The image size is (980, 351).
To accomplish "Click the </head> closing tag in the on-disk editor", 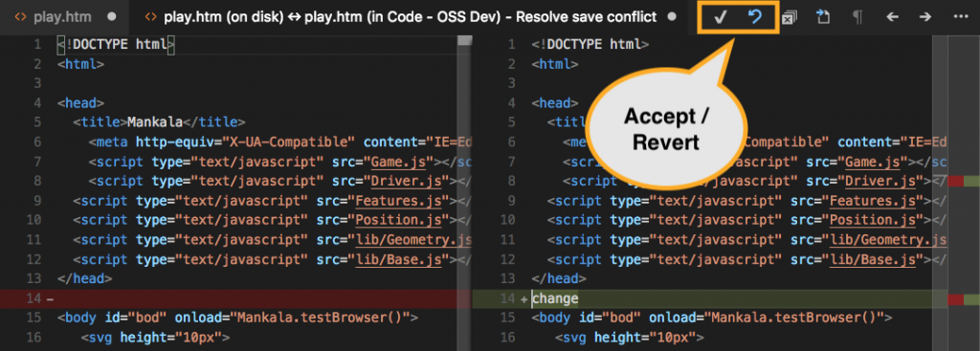I will coord(84,278).
